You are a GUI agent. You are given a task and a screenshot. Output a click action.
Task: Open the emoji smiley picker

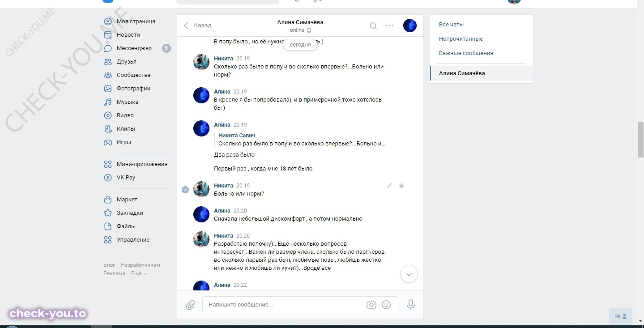tap(386, 305)
